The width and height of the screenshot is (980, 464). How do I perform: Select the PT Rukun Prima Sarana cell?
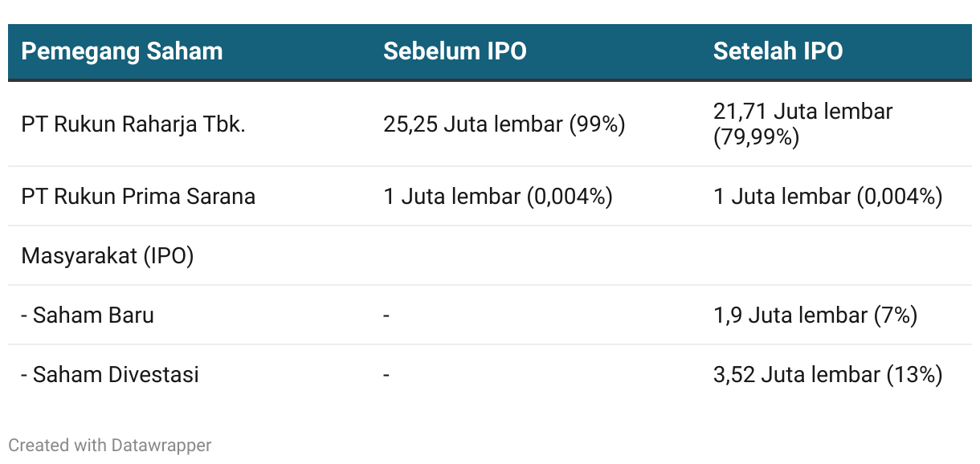(138, 196)
